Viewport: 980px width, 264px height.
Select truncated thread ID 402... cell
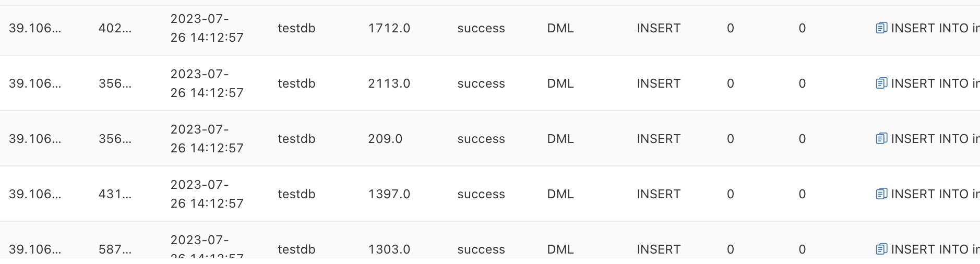[x=115, y=28]
